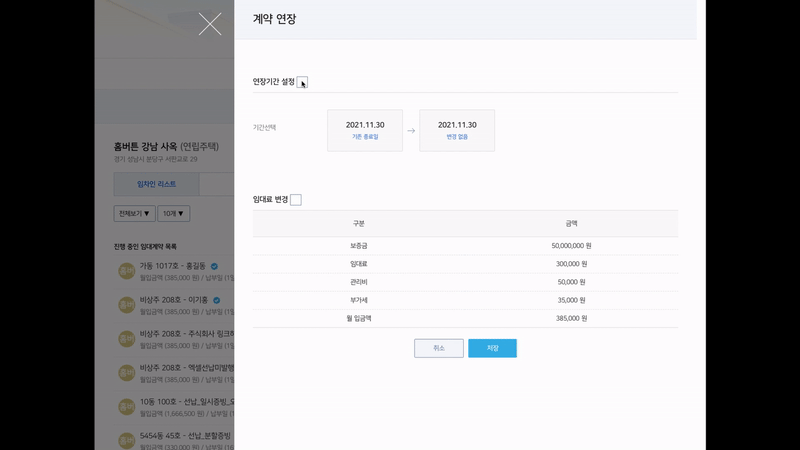This screenshot has width=800, height=450.
Task: Select the 2021.11.30 기존 종료일 date box
Action: coord(365,130)
